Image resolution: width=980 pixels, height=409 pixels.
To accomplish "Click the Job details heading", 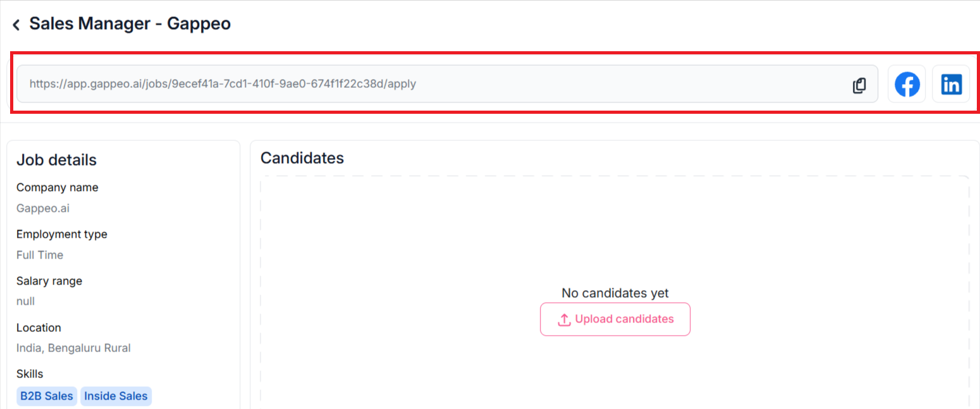I will point(56,160).
